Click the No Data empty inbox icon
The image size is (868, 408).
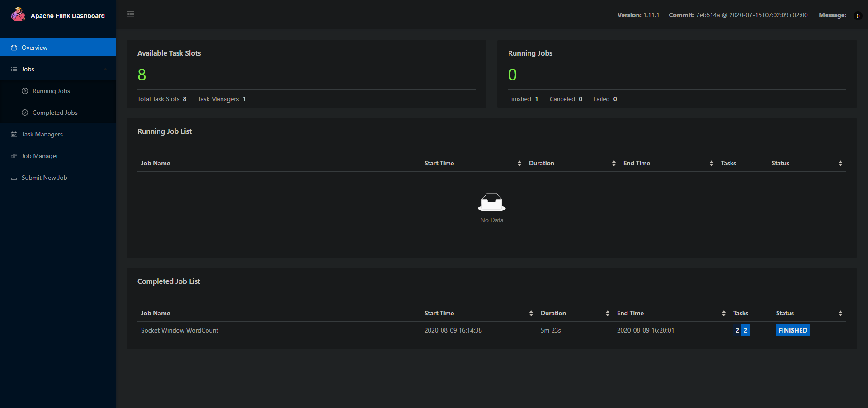click(492, 202)
